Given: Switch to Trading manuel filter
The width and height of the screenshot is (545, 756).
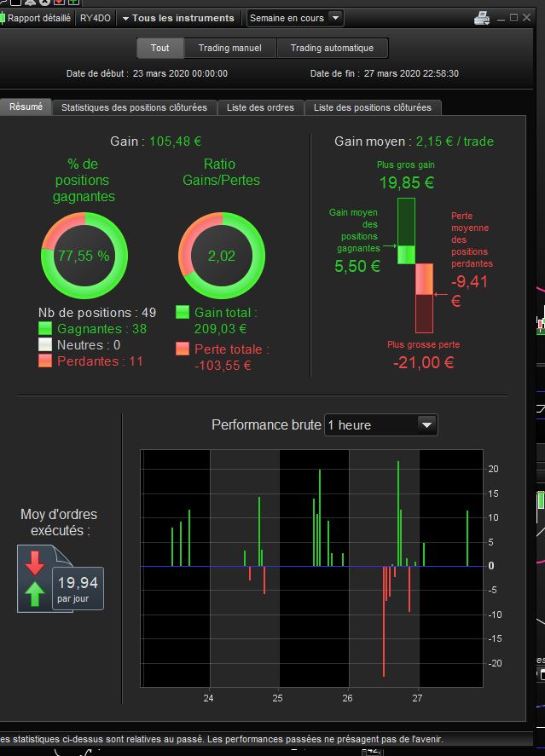Looking at the screenshot, I should pos(230,48).
